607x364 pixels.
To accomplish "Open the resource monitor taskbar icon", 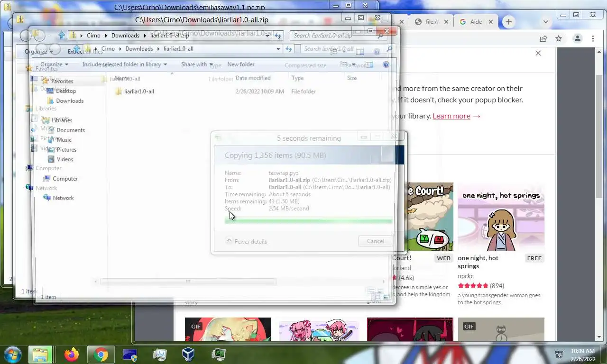I will tap(159, 354).
